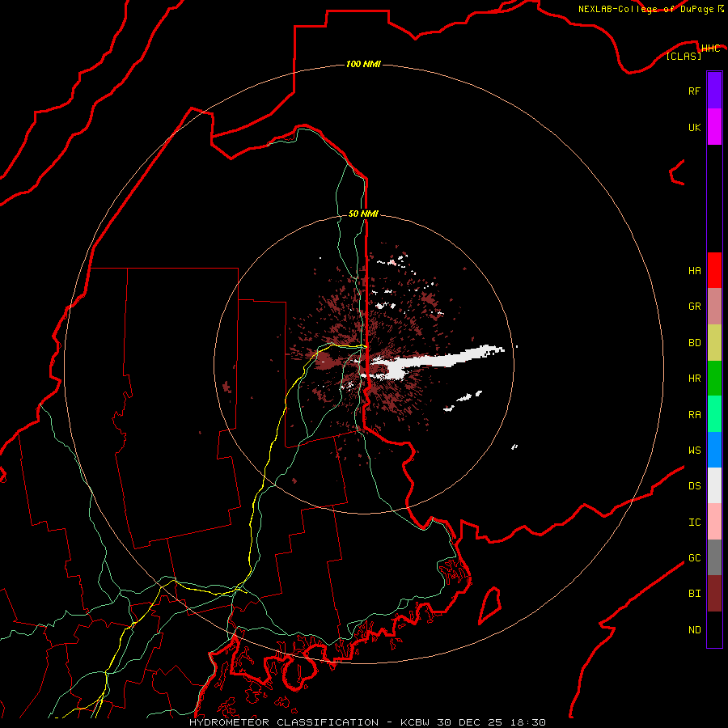728x728 pixels.
Task: Pick the HR green legend swatch
Action: pos(714,379)
